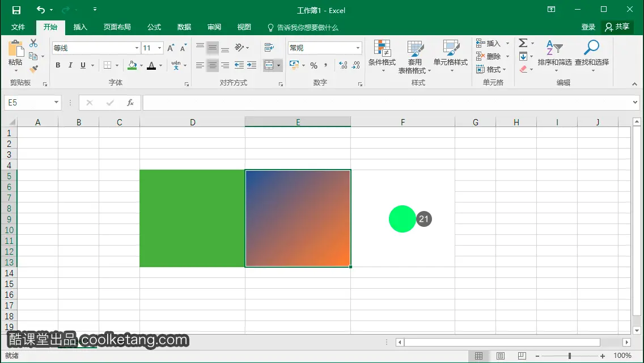This screenshot has height=363, width=644.
Task: Click the borders icon
Action: pos(107,65)
